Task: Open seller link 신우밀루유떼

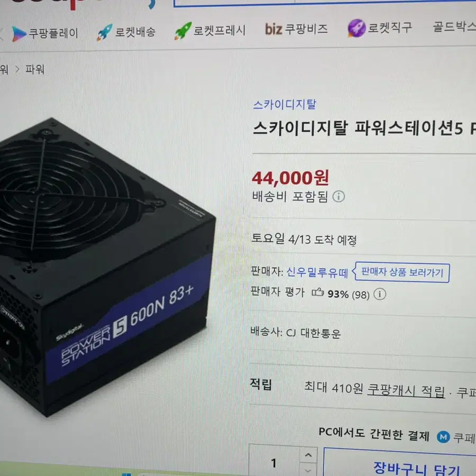Action: pos(317,272)
